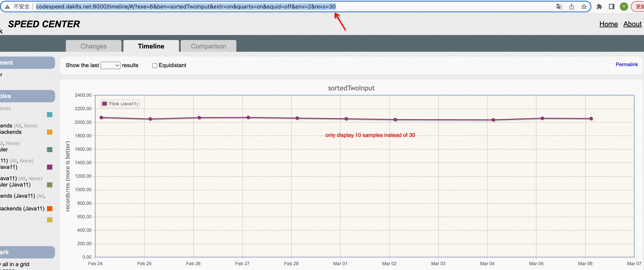The width and height of the screenshot is (644, 270).
Task: Enable the Equidistant checkbox
Action: click(155, 65)
